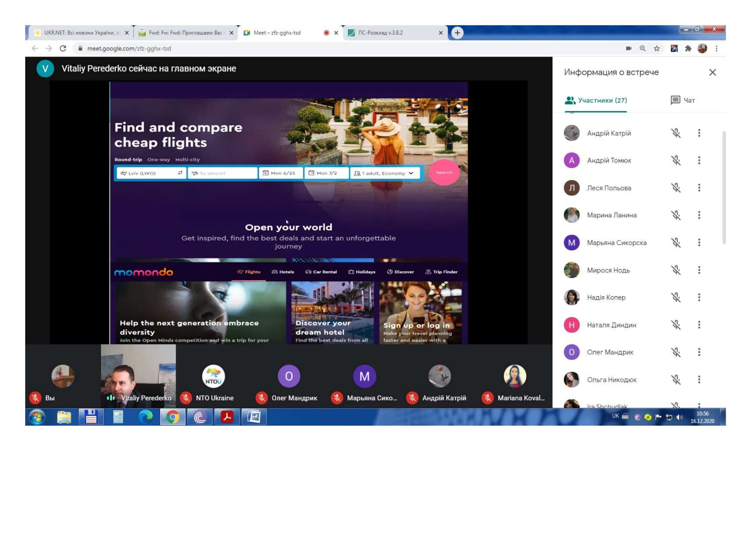Image resolution: width=756 pixels, height=535 pixels.
Task: Click Chrome reload page icon
Action: tap(63, 49)
